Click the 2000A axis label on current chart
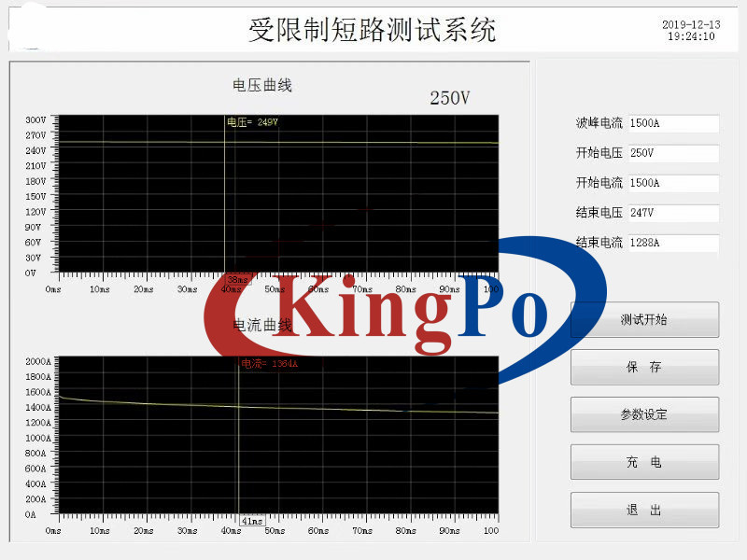The width and height of the screenshot is (747, 560). [38, 361]
